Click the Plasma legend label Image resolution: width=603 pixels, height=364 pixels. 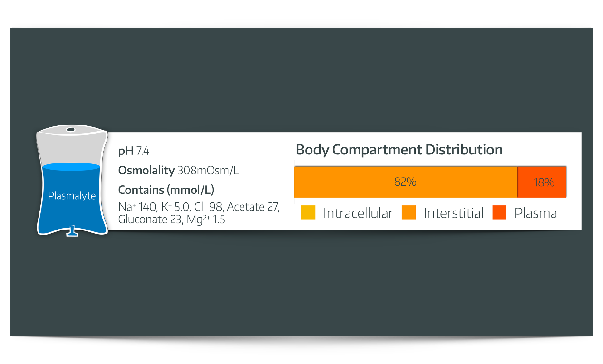535,213
